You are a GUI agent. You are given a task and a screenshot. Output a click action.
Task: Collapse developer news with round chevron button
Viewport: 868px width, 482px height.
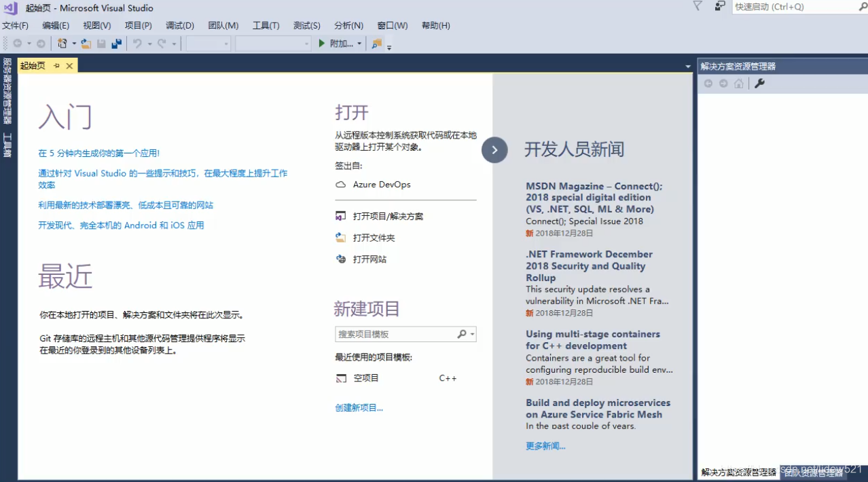click(x=494, y=150)
